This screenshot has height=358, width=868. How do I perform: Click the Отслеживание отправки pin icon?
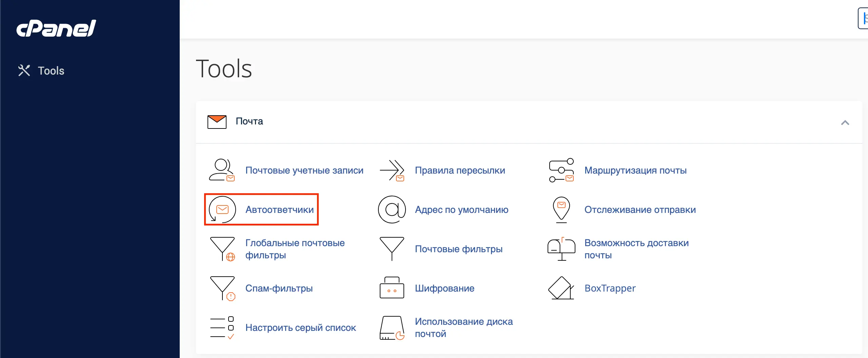click(561, 210)
